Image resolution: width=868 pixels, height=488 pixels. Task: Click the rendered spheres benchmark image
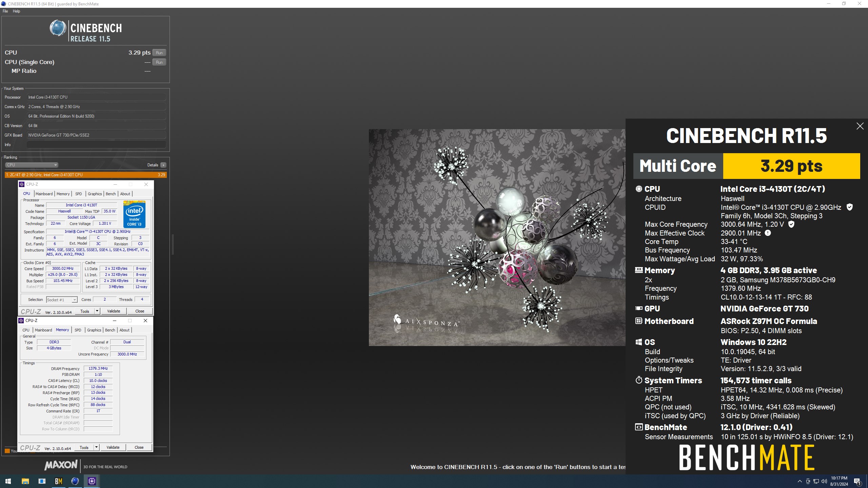coord(497,237)
